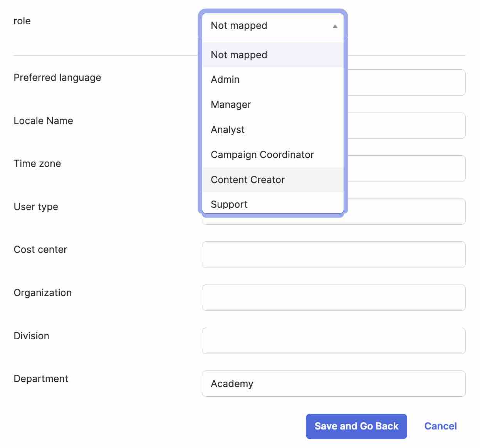Click the role label on the left
This screenshot has width=480, height=448.
[x=22, y=21]
